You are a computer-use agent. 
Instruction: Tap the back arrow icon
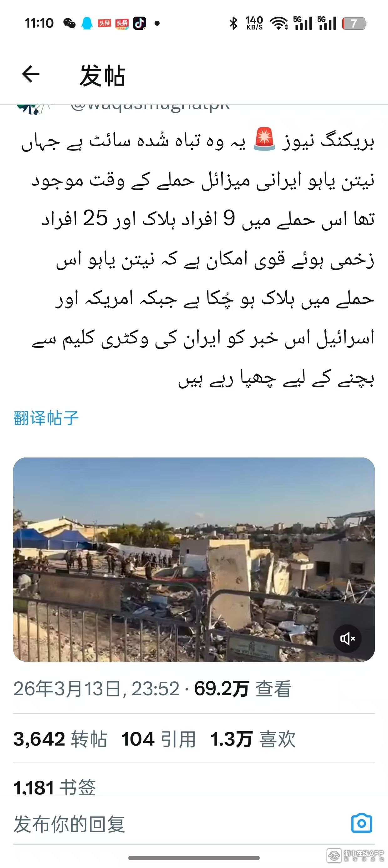click(x=31, y=74)
